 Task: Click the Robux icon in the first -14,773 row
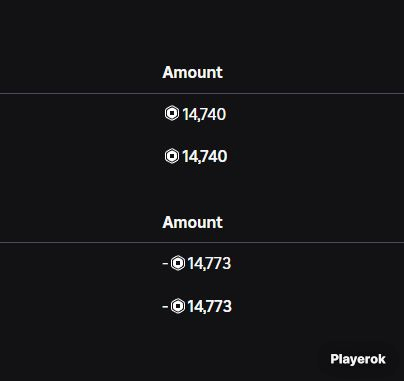[178, 263]
